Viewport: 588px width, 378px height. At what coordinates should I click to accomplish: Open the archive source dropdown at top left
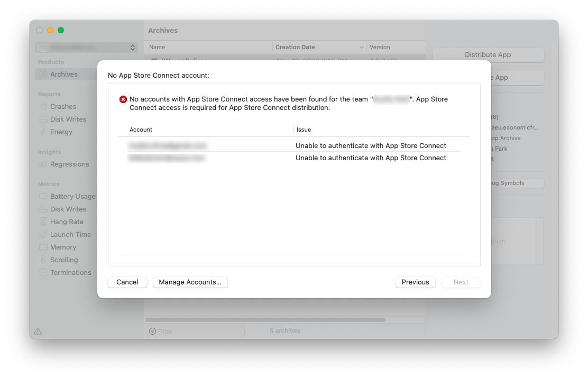coord(86,47)
